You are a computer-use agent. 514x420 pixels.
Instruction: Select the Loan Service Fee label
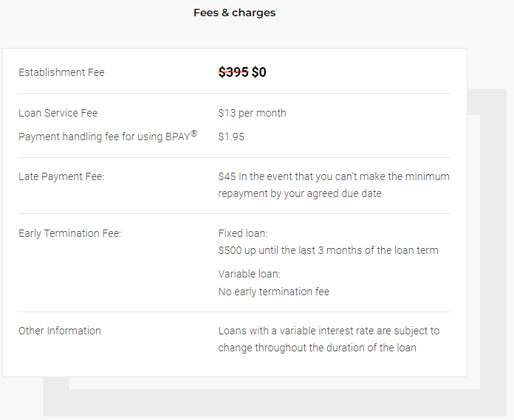tap(58, 113)
